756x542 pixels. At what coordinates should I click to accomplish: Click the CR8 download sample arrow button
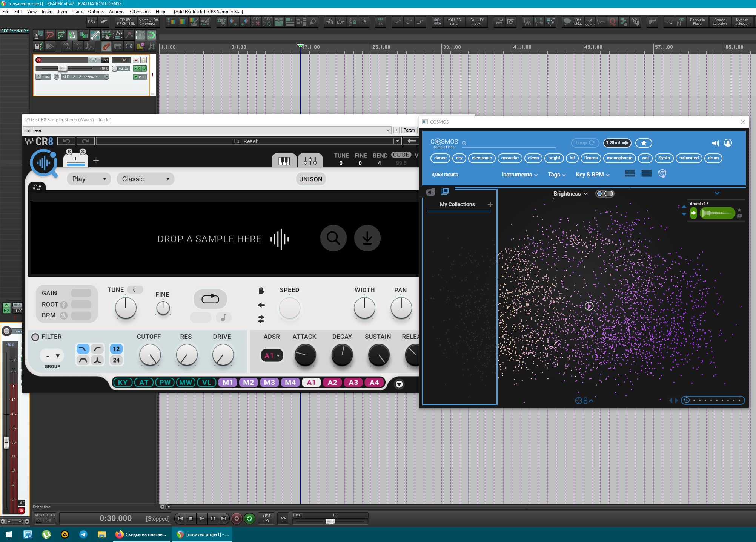coord(367,238)
